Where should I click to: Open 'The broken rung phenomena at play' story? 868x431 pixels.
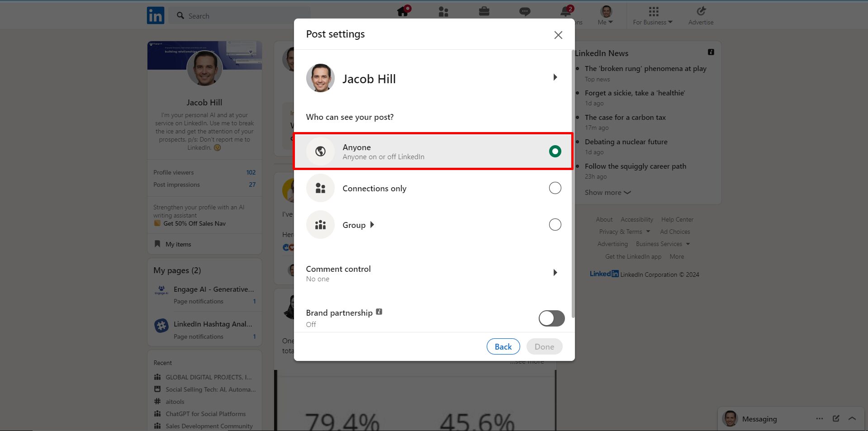pos(645,69)
